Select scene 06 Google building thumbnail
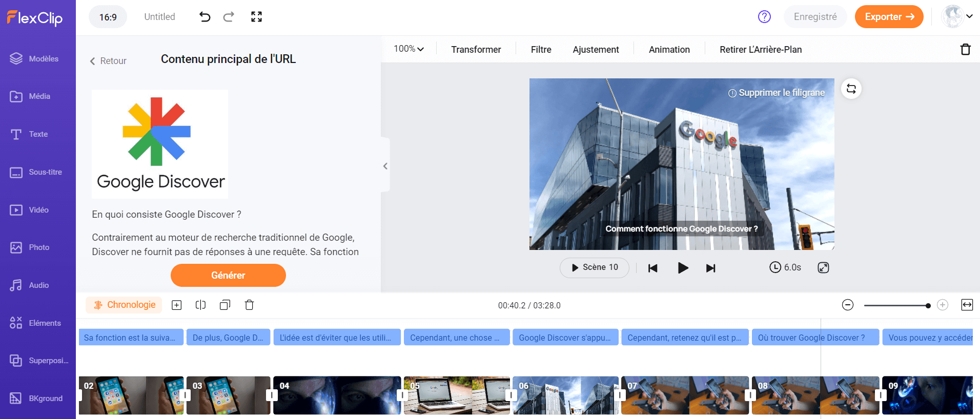Screen dimensions: 980x419 566,395
